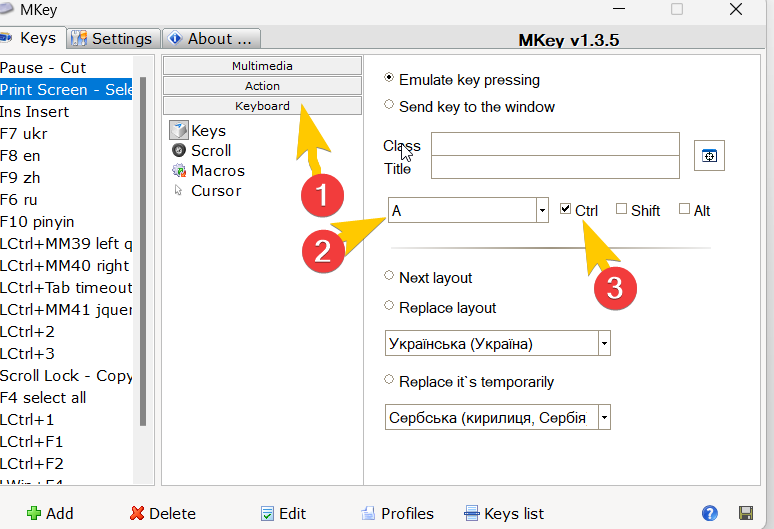Open the key dropdown showing A
The height and width of the screenshot is (529, 774).
542,210
